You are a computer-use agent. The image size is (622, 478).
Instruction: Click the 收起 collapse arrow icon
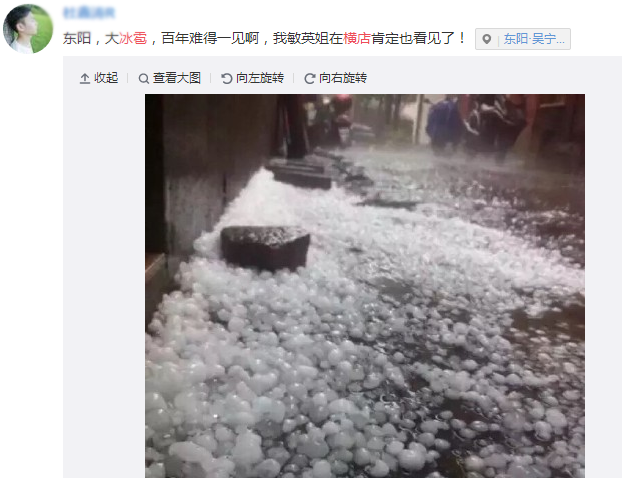[85, 78]
